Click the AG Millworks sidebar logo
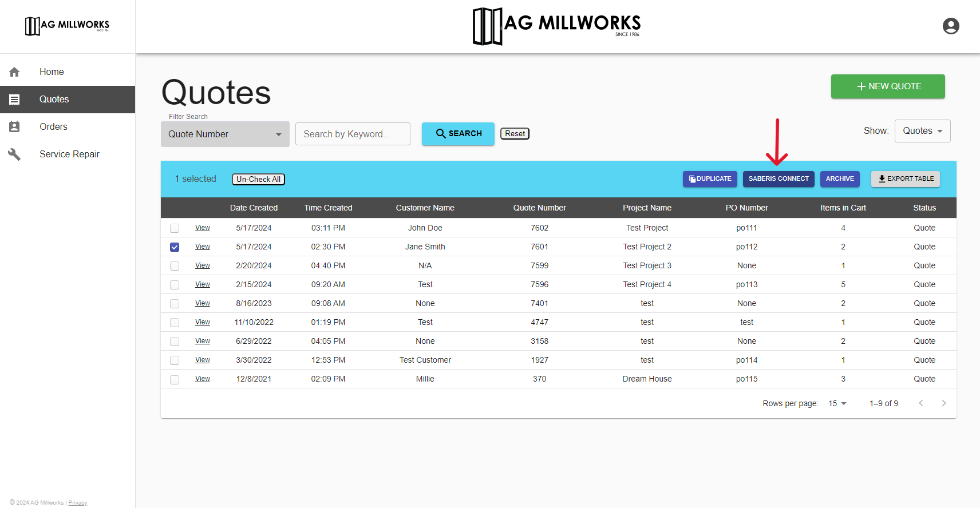Screen dimensions: 980x508 click(67, 26)
